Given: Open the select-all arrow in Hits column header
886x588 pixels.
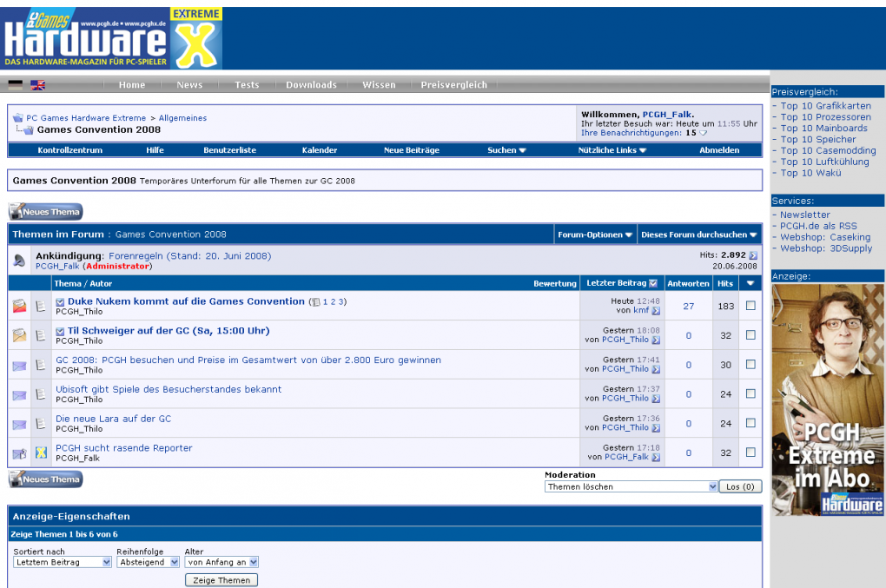Looking at the screenshot, I should pyautogui.click(x=750, y=283).
